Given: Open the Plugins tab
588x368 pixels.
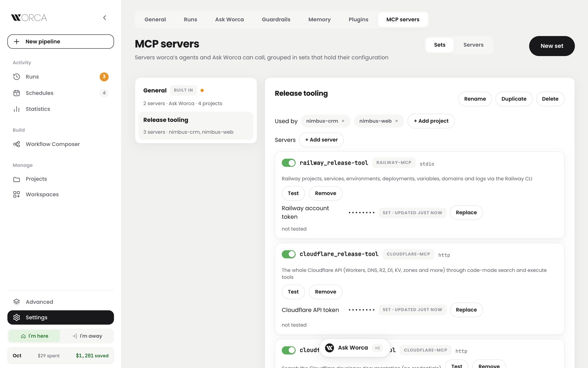Looking at the screenshot, I should click(358, 20).
